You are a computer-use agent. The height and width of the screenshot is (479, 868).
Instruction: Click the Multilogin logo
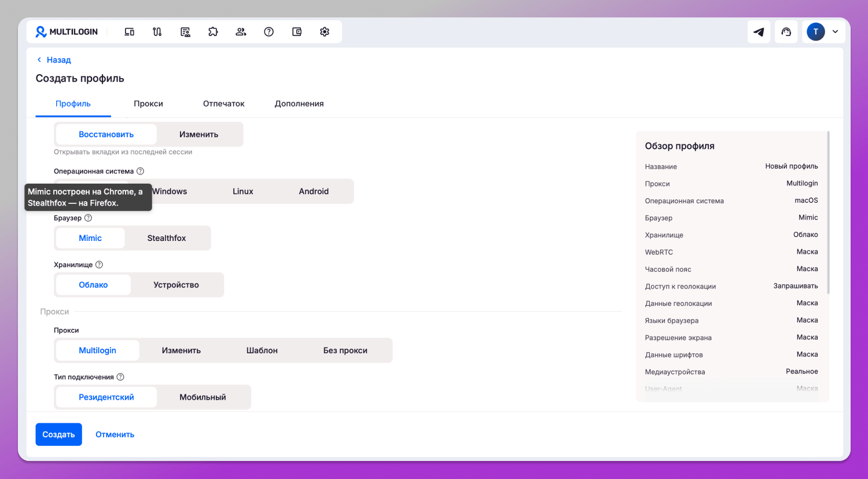pyautogui.click(x=67, y=32)
